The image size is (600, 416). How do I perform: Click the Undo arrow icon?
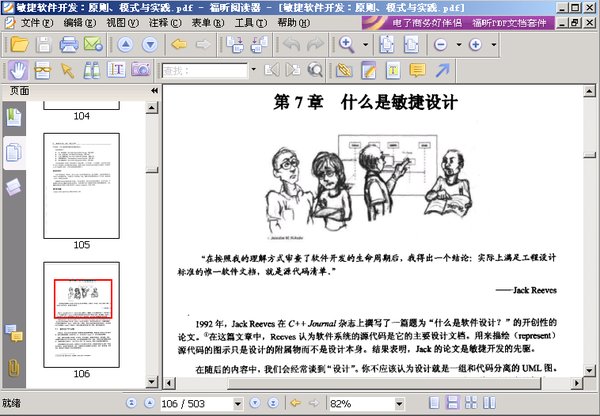(x=291, y=45)
